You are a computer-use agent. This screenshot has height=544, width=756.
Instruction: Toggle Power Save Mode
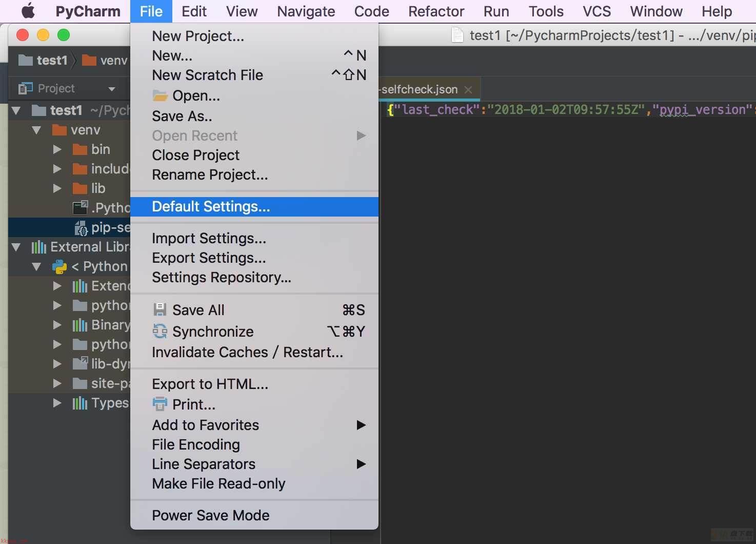coord(254,515)
